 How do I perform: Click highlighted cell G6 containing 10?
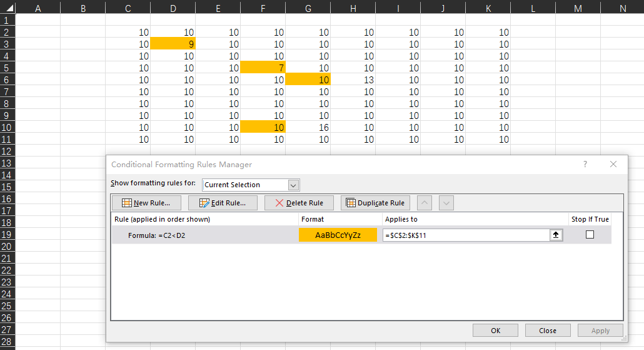point(308,80)
